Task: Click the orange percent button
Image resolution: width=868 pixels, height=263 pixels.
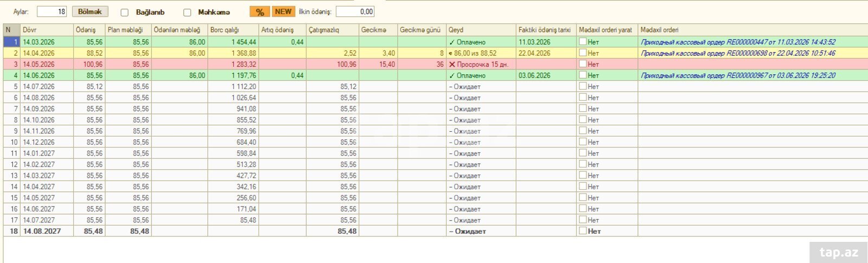Action: point(259,12)
